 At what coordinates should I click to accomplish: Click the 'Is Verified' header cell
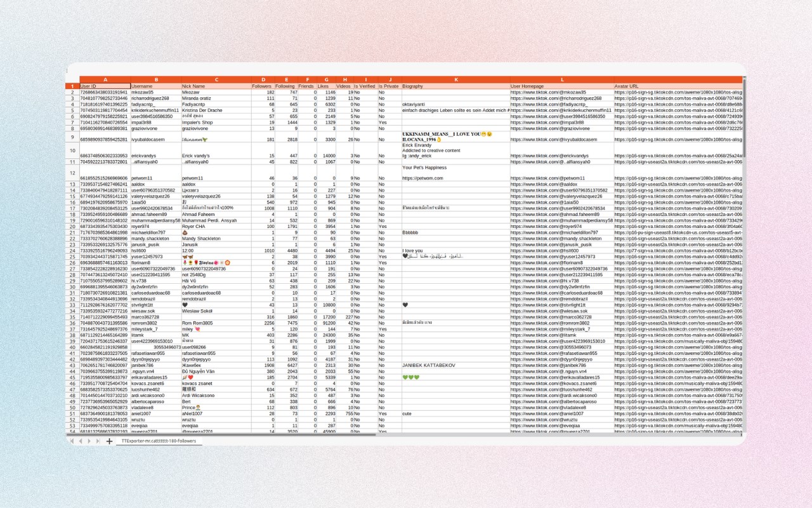coord(365,86)
